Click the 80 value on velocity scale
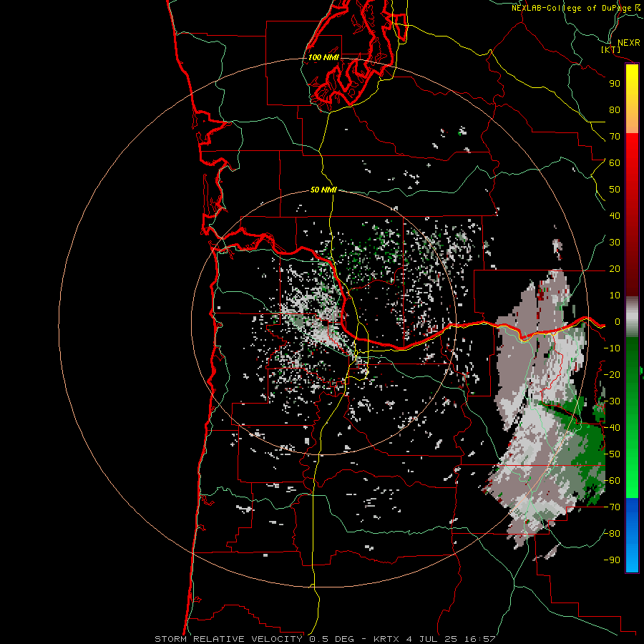644x644 pixels. tap(615, 110)
